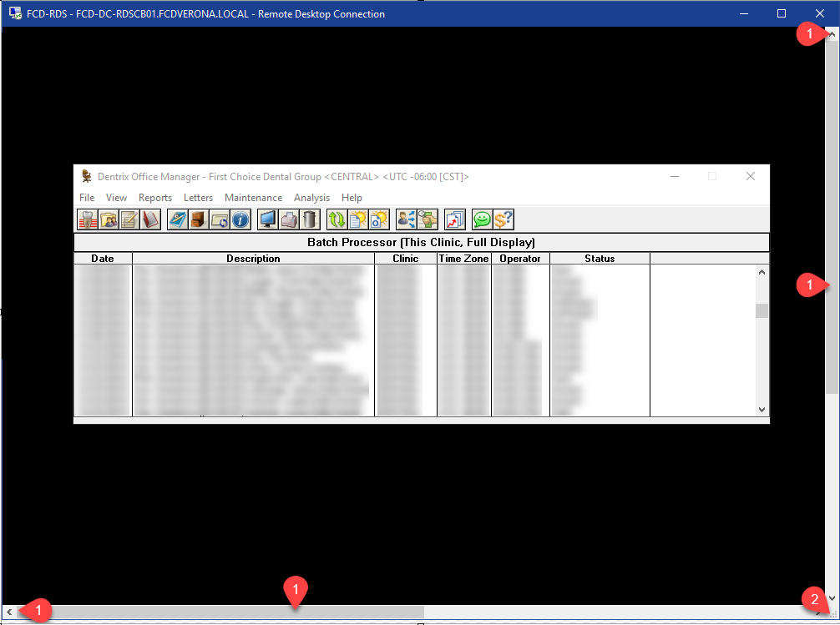This screenshot has width=840, height=625.
Task: Open the Reports menu
Action: [x=155, y=198]
